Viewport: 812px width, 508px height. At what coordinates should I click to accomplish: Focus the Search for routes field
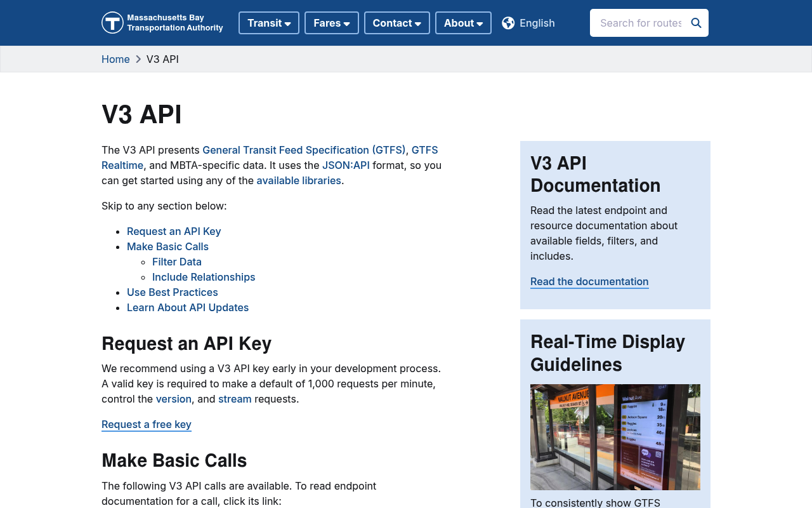tap(641, 23)
